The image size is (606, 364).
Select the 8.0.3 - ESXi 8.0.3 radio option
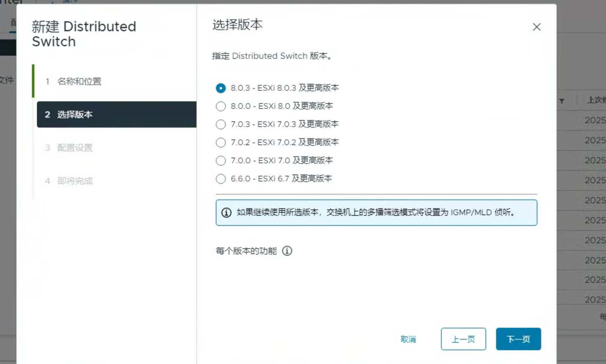click(x=221, y=88)
